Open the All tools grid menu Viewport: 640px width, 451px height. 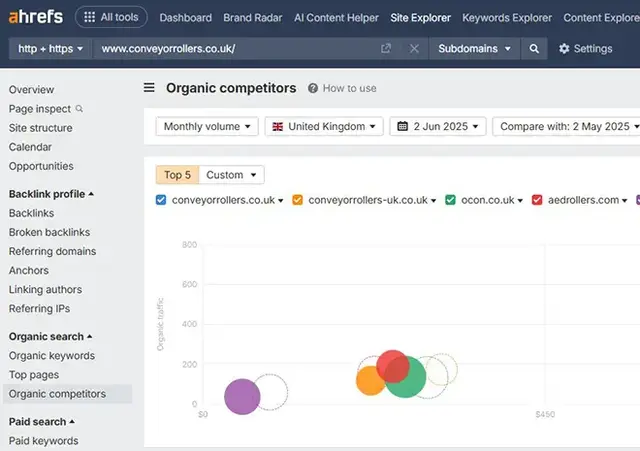(111, 17)
